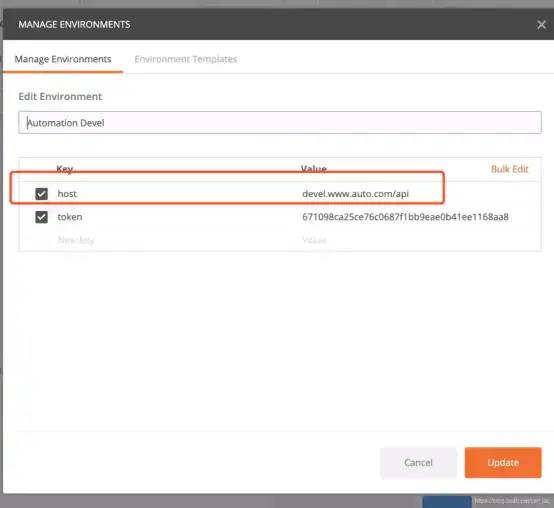Click the token hash value field
Viewport: 554px width, 508px height.
click(x=405, y=217)
